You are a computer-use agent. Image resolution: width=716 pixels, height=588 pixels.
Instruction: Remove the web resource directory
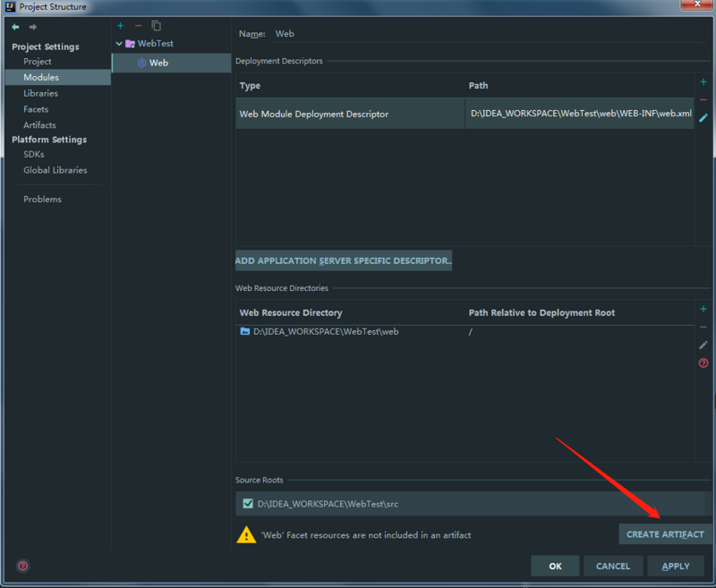[703, 327]
